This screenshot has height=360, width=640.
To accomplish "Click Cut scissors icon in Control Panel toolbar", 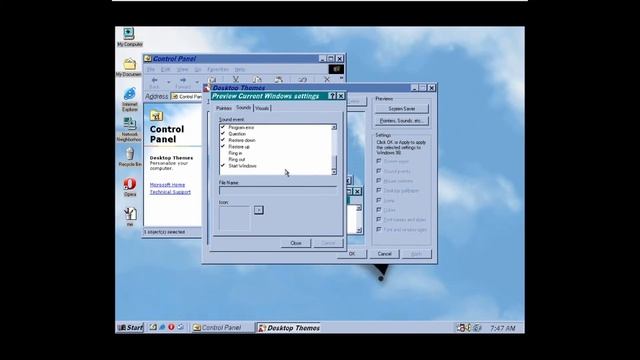I will [x=236, y=79].
